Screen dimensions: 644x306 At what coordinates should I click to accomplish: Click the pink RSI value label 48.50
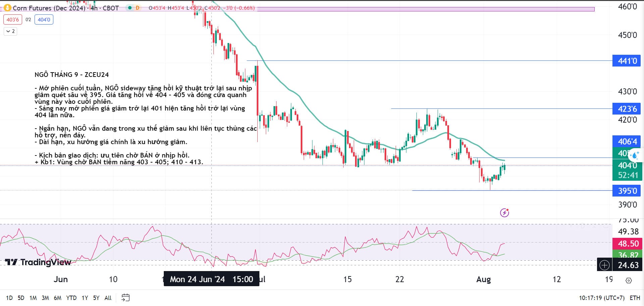627,244
